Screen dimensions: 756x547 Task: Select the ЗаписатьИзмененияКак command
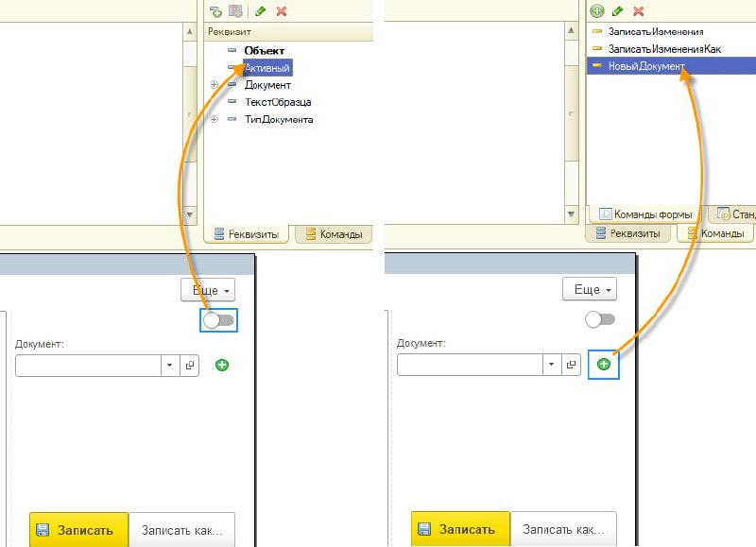(x=664, y=49)
